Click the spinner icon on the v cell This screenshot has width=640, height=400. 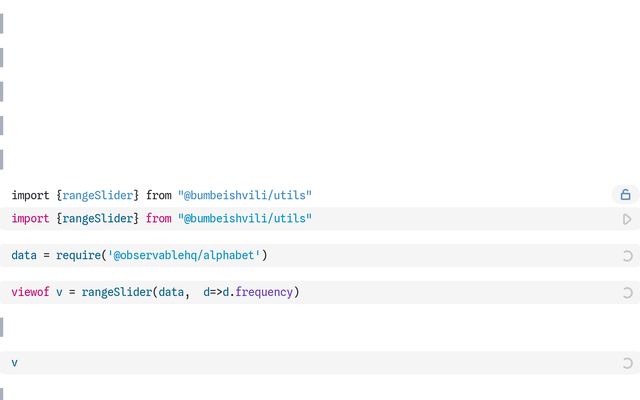(627, 363)
